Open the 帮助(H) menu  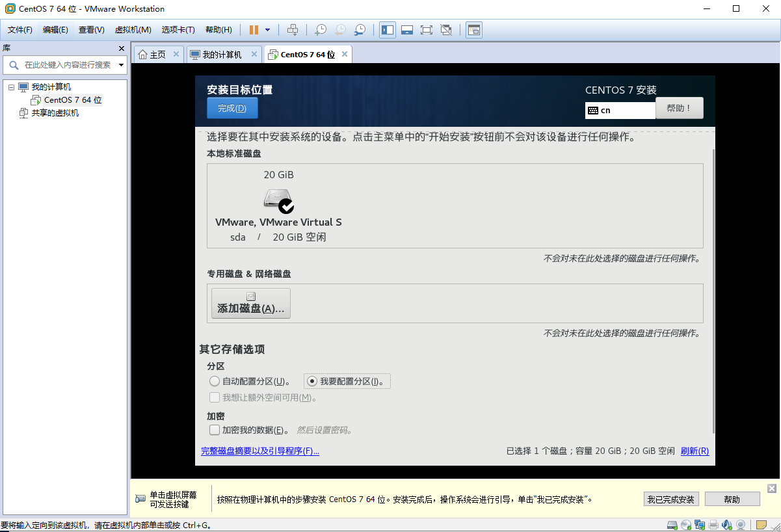(x=218, y=30)
